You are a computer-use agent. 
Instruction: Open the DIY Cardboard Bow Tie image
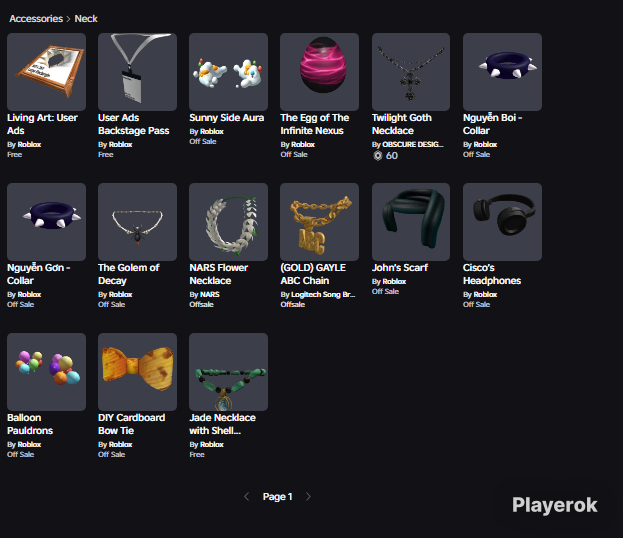pyautogui.click(x=137, y=372)
